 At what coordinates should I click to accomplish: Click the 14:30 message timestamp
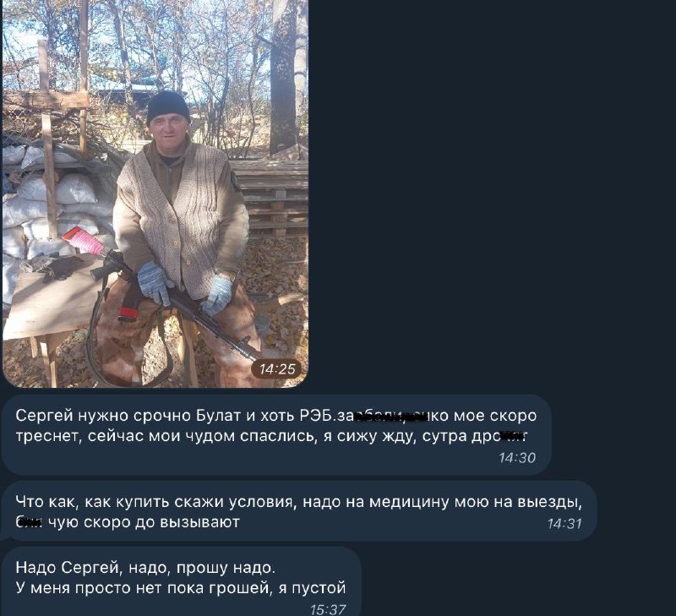coord(516,458)
